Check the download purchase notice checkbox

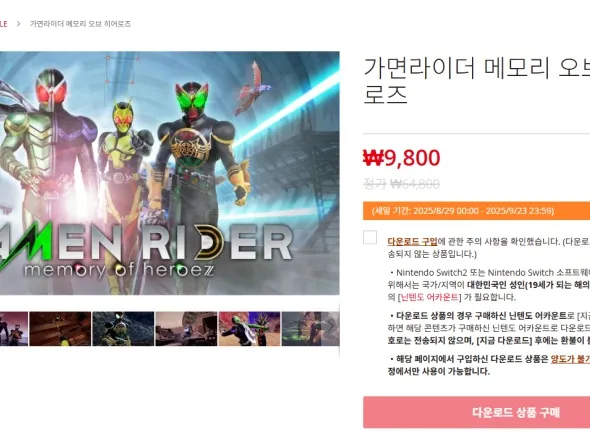tap(370, 237)
